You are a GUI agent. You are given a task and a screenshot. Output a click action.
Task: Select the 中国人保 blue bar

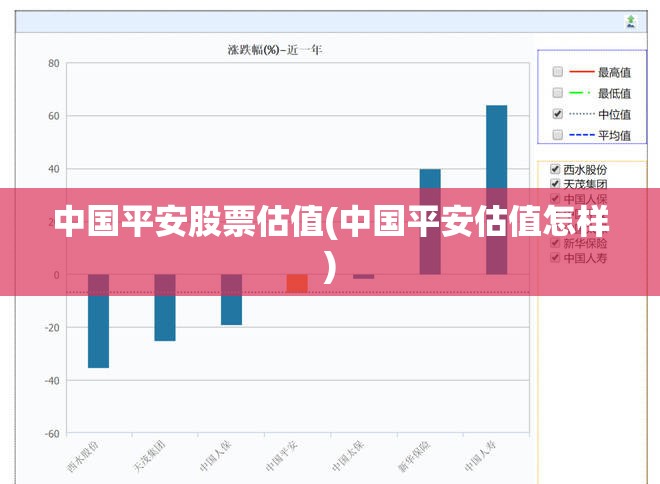[232, 300]
